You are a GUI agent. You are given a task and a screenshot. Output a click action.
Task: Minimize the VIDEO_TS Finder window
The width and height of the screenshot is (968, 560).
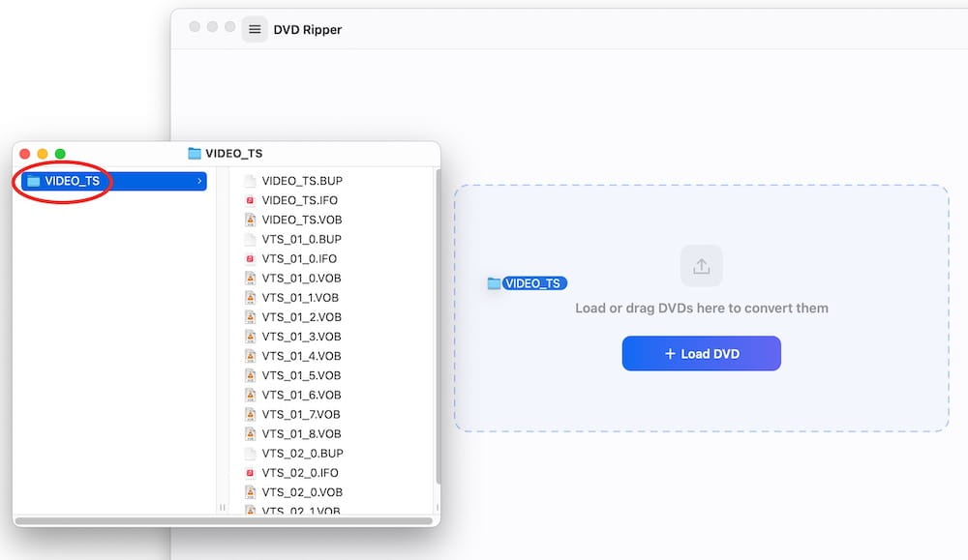click(43, 154)
